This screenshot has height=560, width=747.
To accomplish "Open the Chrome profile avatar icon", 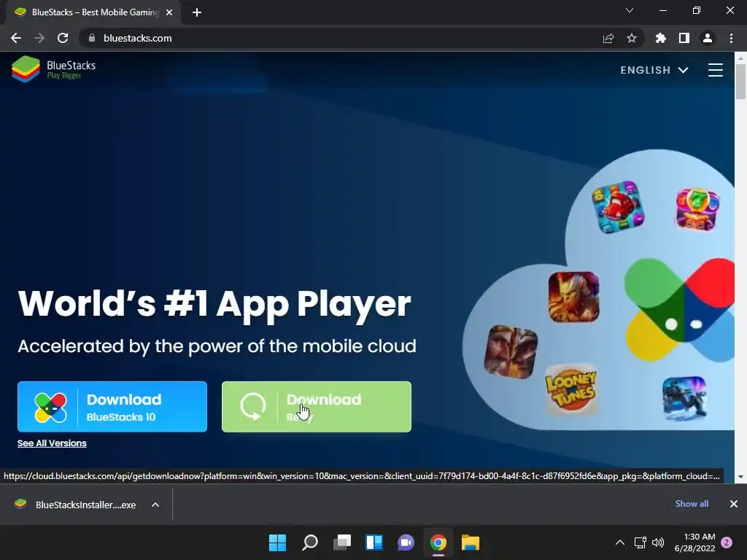I will click(708, 38).
